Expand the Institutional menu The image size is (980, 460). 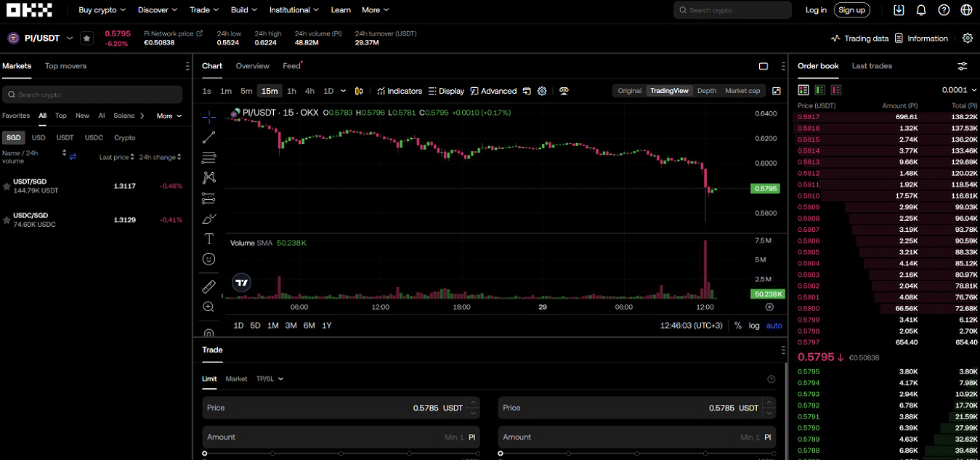click(x=295, y=10)
